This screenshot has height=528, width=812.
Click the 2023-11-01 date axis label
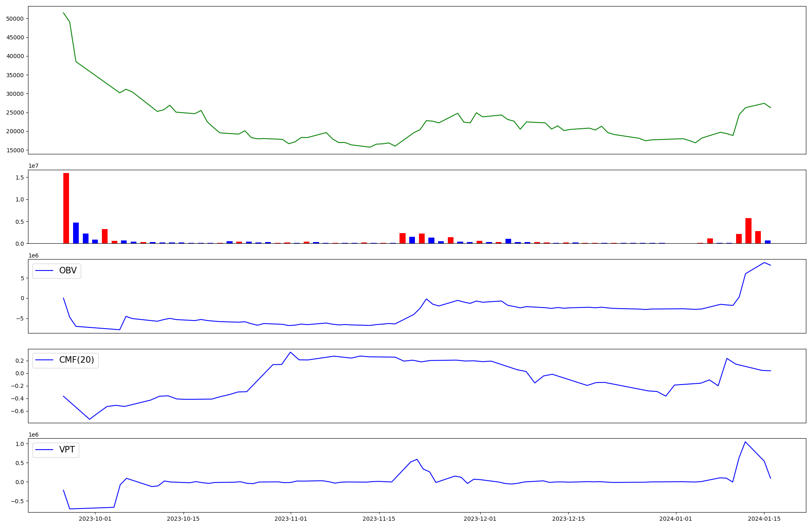point(291,519)
